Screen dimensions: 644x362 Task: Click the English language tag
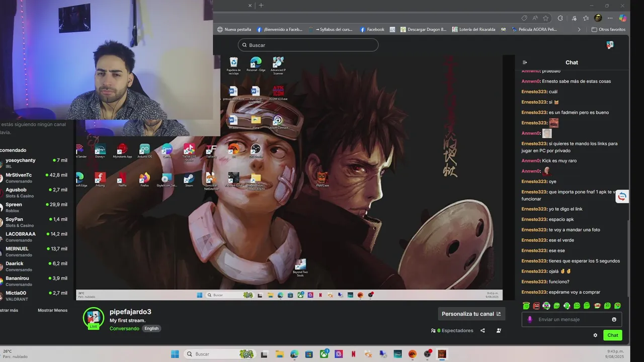click(x=151, y=328)
